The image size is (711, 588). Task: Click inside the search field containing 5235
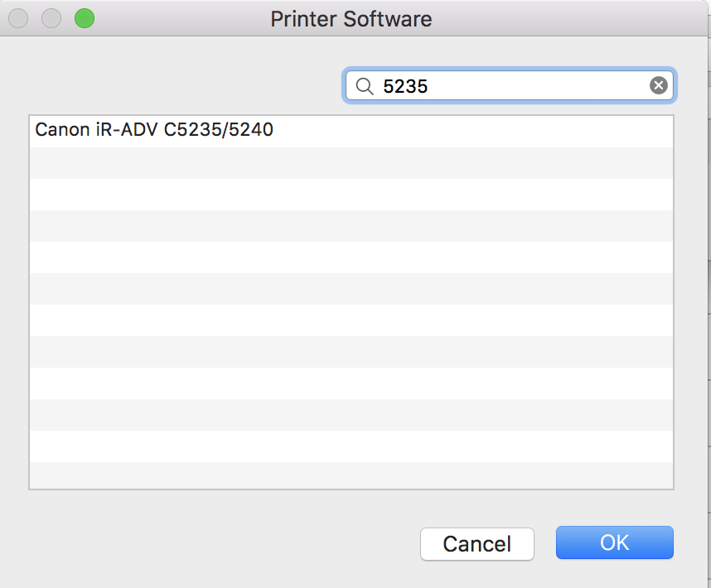pos(509,85)
